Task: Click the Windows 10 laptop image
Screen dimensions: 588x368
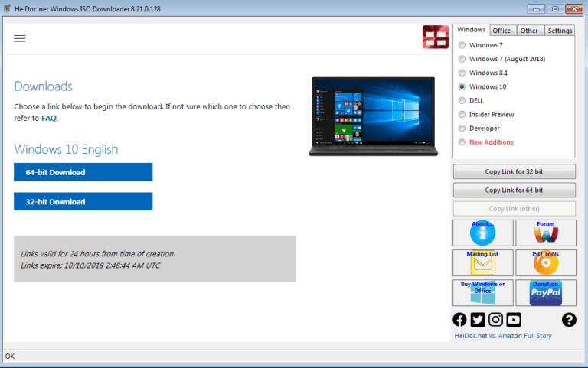Action: pos(373,116)
